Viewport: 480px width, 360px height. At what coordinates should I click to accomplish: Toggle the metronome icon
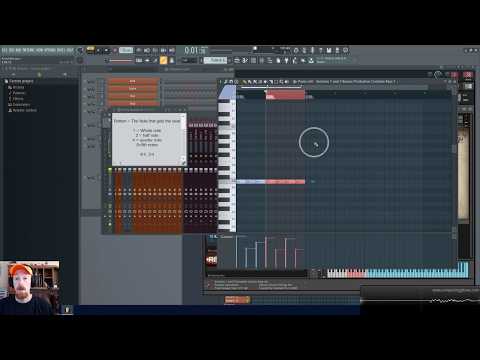[x=139, y=50]
